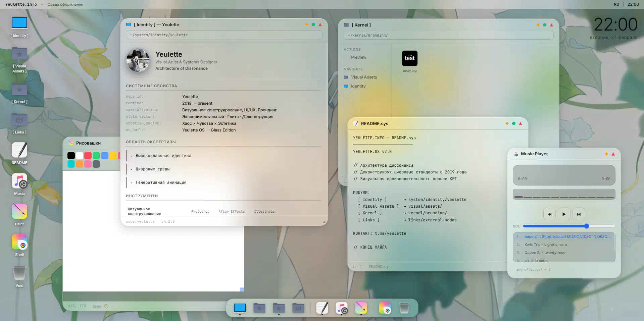
Task: Click the Paint icon in the dock
Action: point(361,308)
